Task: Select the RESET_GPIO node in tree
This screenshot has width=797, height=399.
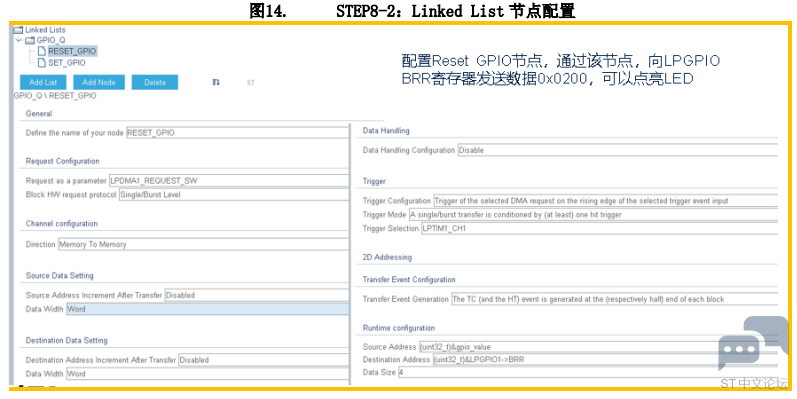Action: click(x=72, y=51)
